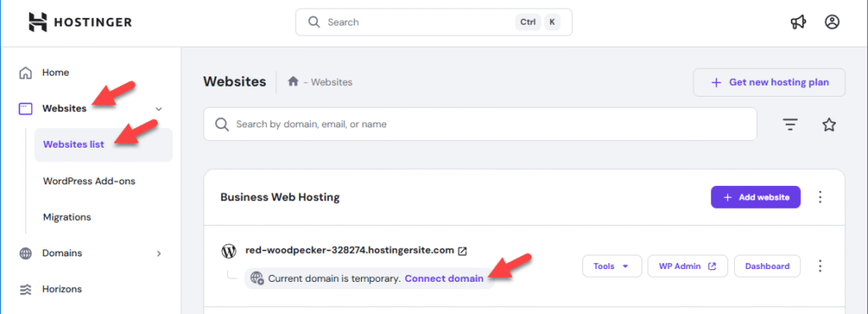
Task: Click the breadcrumb home icon
Action: coord(293,82)
